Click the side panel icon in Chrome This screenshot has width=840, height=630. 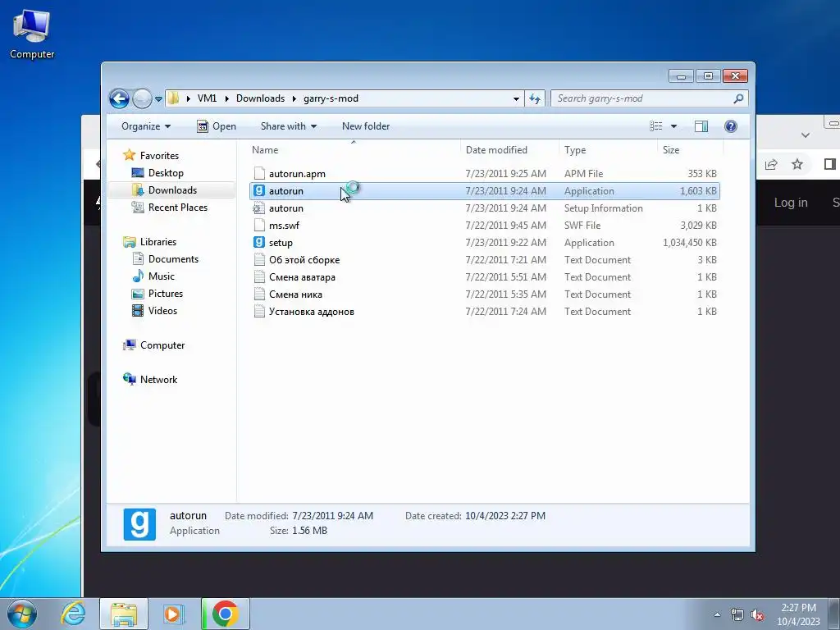[x=830, y=164]
